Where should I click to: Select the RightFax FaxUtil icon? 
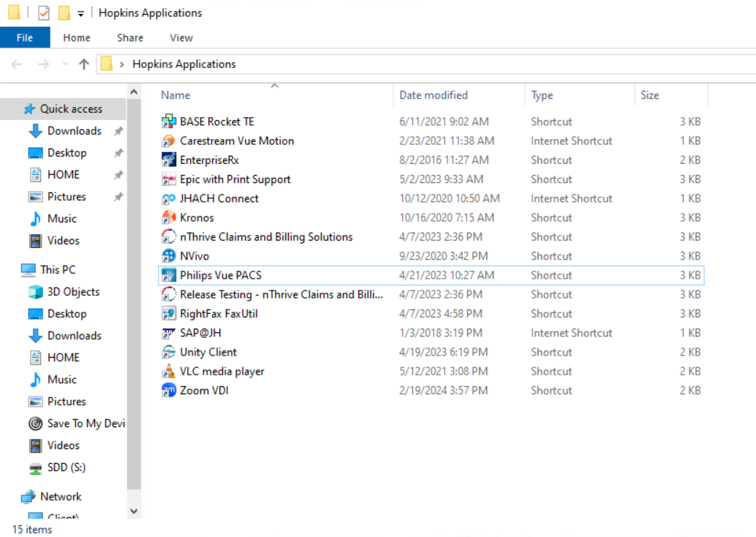point(168,314)
